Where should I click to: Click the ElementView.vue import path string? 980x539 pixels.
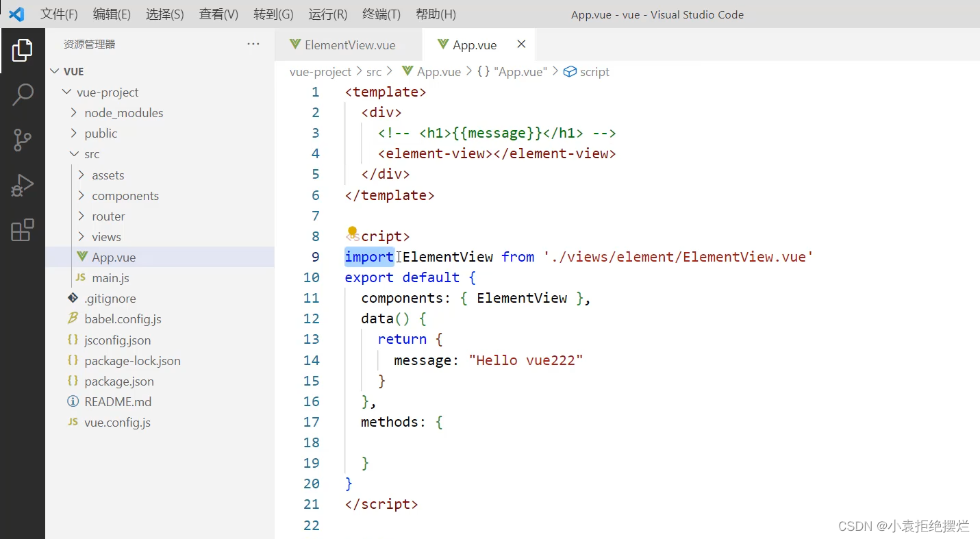[x=679, y=257]
